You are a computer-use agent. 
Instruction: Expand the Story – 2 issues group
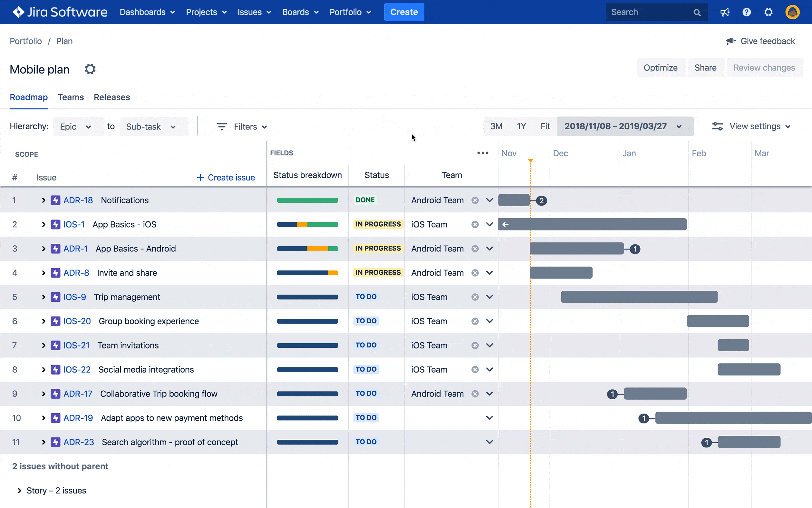19,490
